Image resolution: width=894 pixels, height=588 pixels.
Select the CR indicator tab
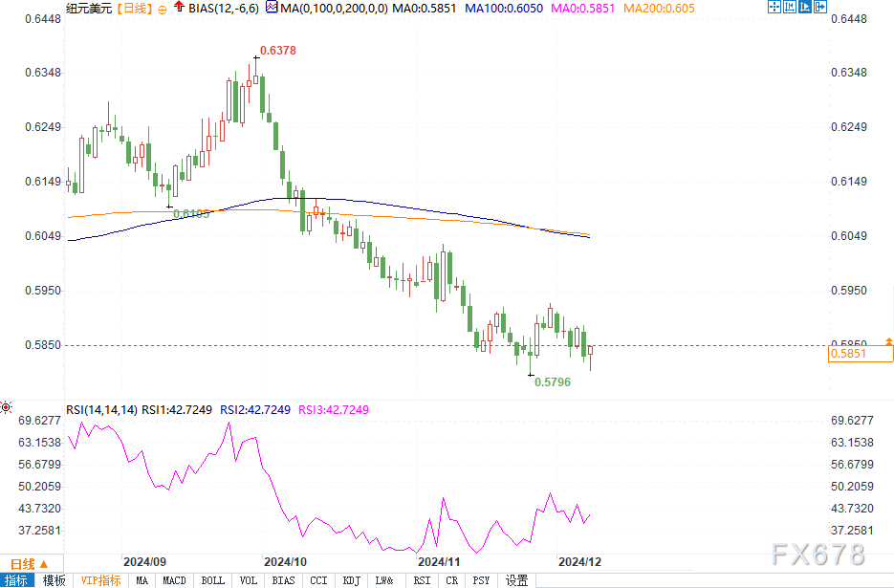tap(451, 580)
